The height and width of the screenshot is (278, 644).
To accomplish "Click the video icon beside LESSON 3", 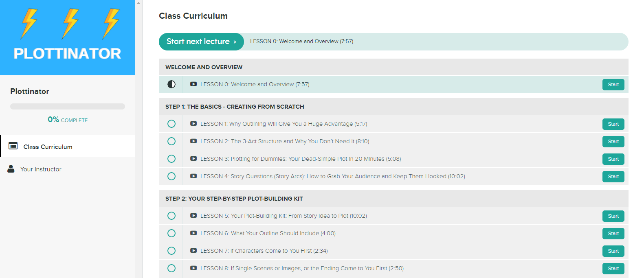I will 193,159.
